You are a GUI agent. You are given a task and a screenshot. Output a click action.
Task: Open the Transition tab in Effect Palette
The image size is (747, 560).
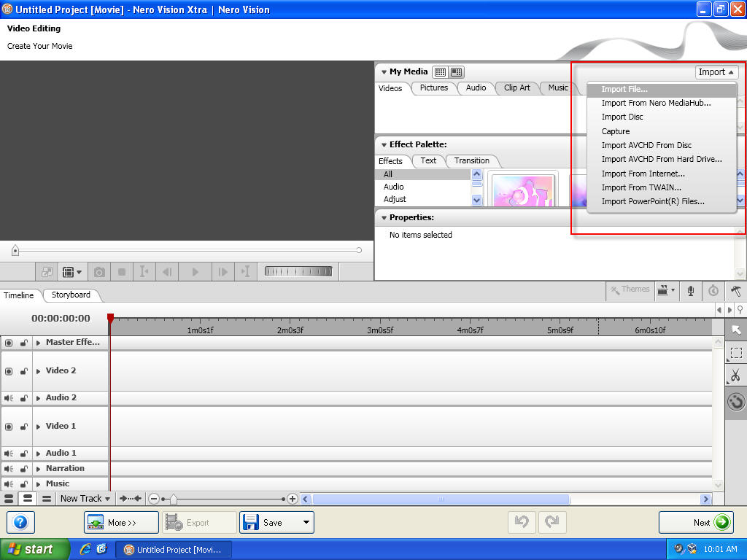[472, 161]
